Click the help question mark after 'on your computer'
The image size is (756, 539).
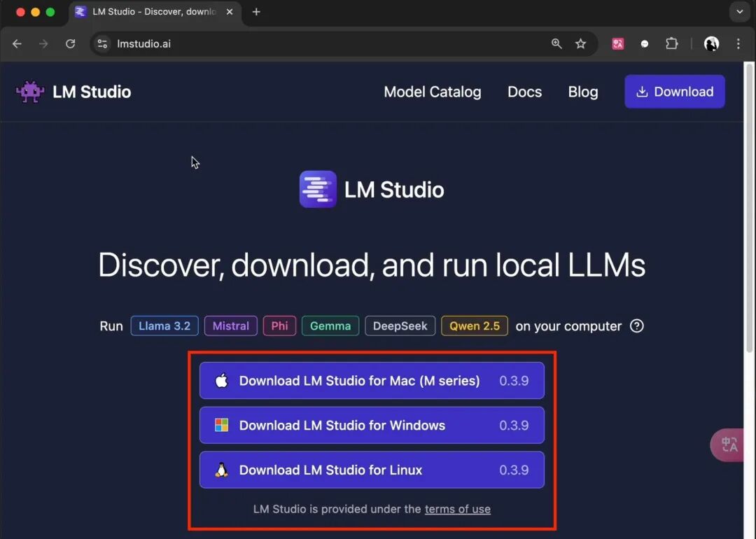636,326
